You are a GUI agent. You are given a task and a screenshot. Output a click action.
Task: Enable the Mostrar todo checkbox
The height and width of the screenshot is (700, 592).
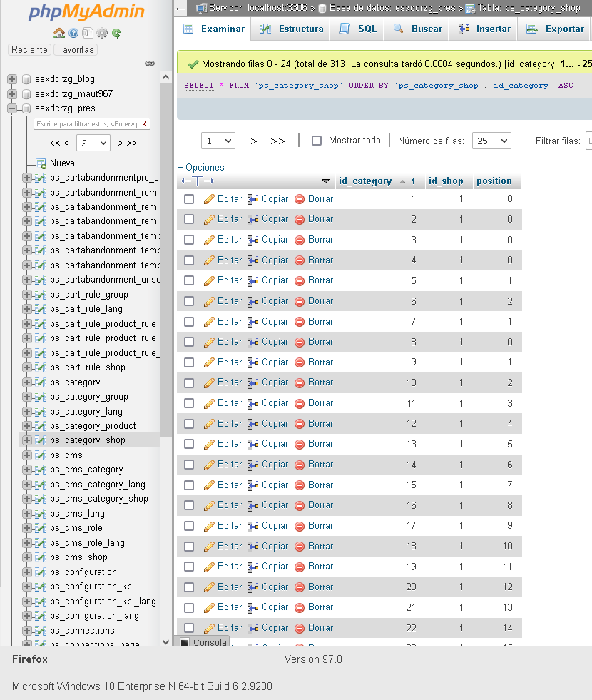(x=317, y=141)
